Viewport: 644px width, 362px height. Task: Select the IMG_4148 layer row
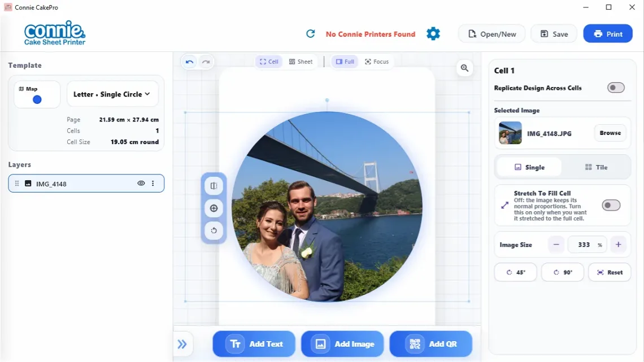(x=86, y=184)
